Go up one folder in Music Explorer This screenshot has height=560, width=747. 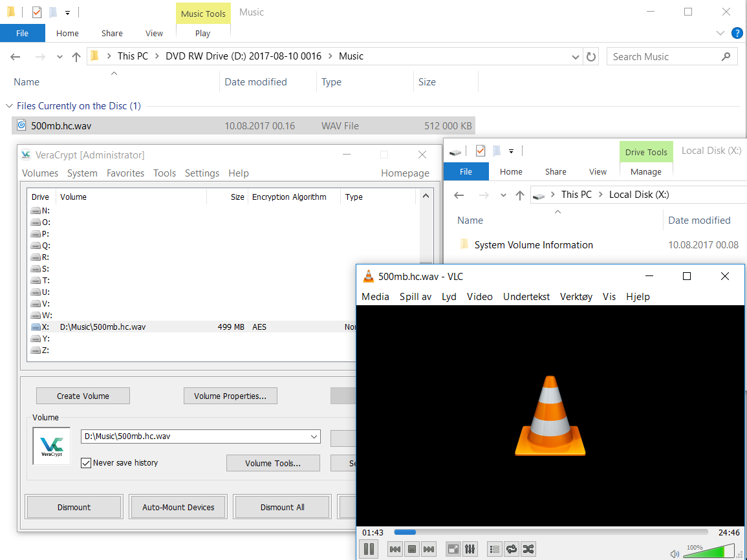[76, 57]
